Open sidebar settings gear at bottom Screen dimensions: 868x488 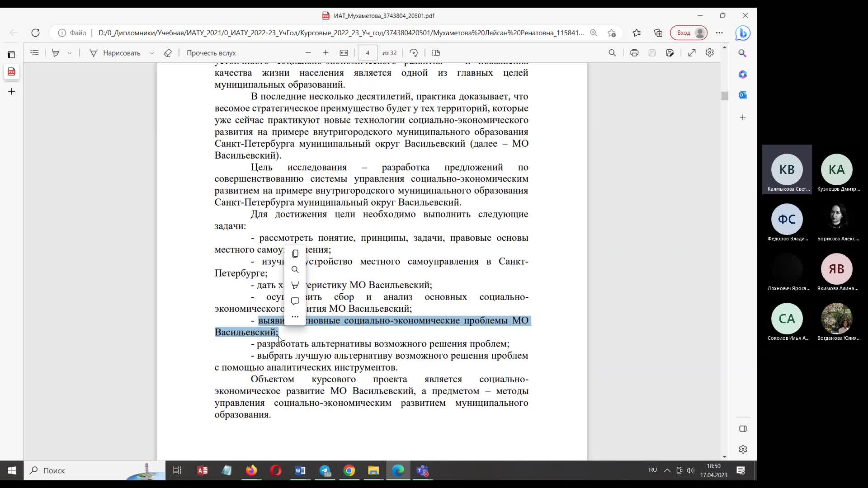(x=743, y=449)
